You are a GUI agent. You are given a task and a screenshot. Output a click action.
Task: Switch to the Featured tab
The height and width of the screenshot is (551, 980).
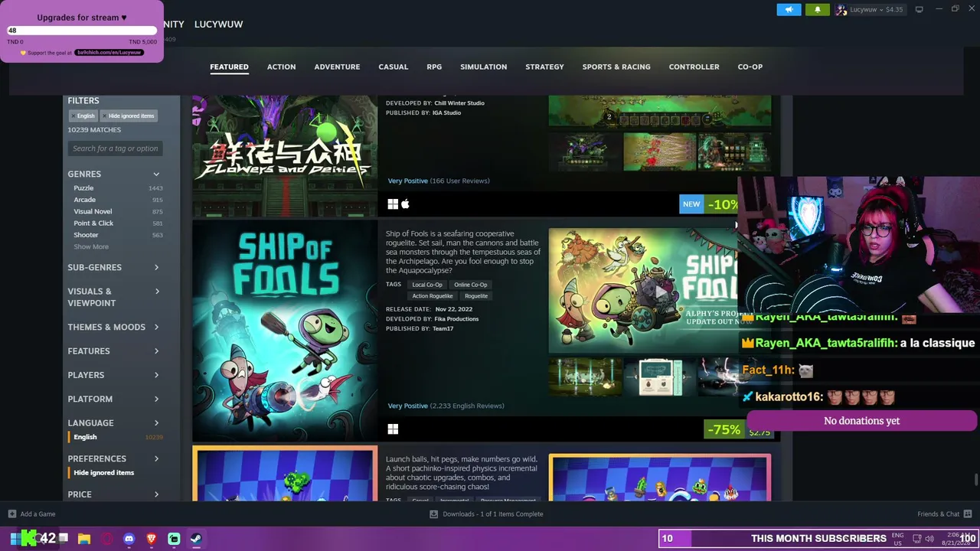click(x=229, y=67)
